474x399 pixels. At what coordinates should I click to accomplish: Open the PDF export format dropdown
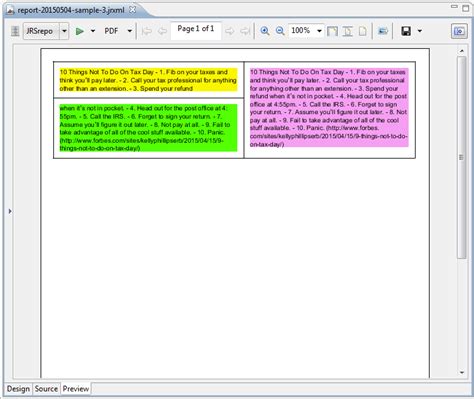pyautogui.click(x=130, y=31)
